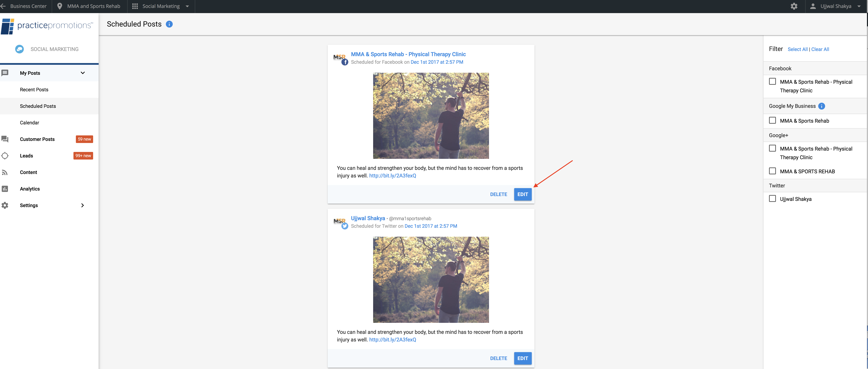This screenshot has height=369, width=868.
Task: Check Google My Business MMA & Sports Rehab
Action: coord(772,120)
